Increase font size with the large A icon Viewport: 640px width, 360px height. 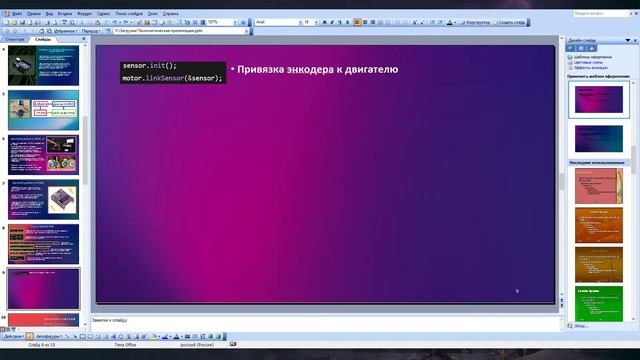pyautogui.click(x=415, y=22)
